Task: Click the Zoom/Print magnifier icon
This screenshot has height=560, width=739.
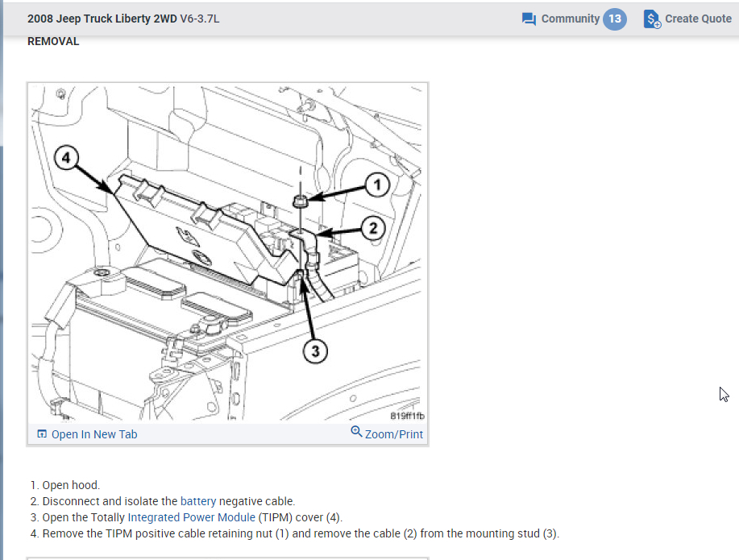Action: [x=356, y=431]
